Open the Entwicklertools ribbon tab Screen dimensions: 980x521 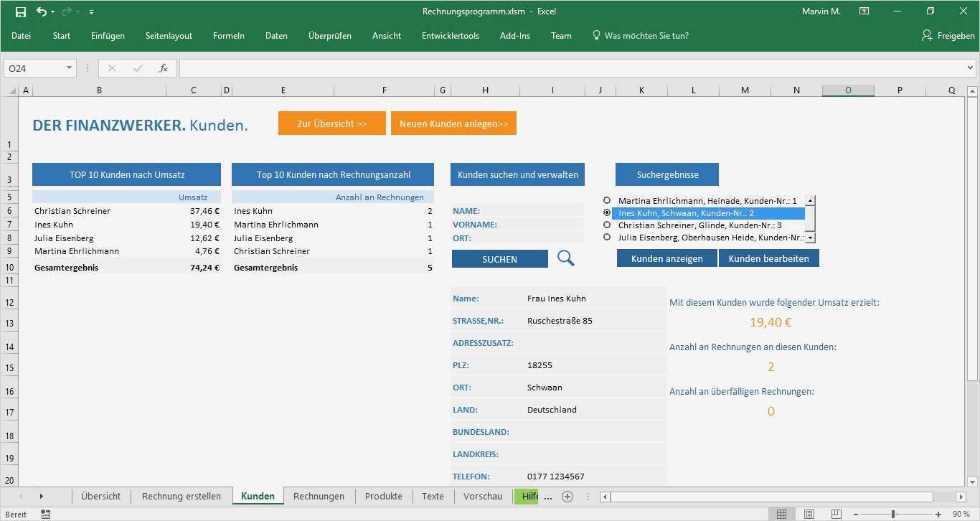tap(450, 35)
